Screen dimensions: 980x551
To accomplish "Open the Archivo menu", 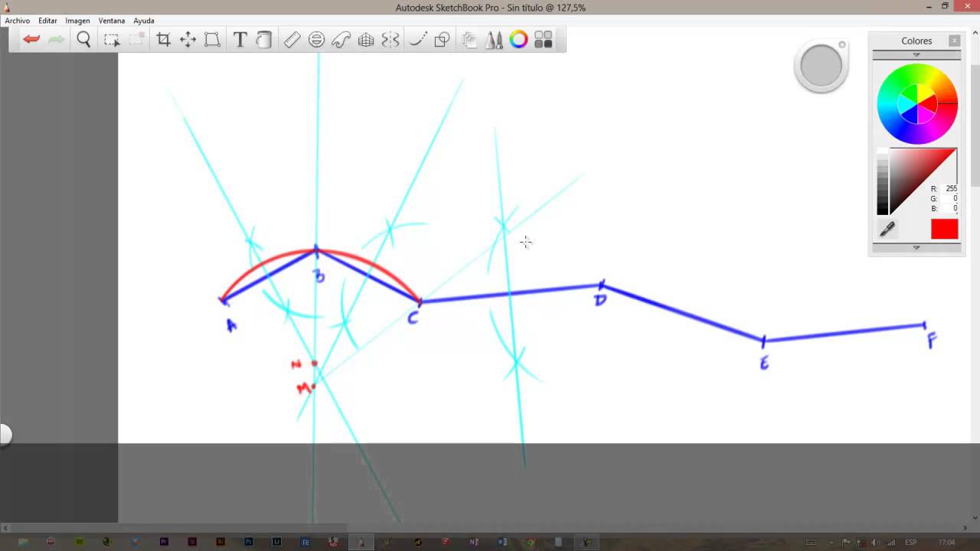I will click(x=18, y=21).
